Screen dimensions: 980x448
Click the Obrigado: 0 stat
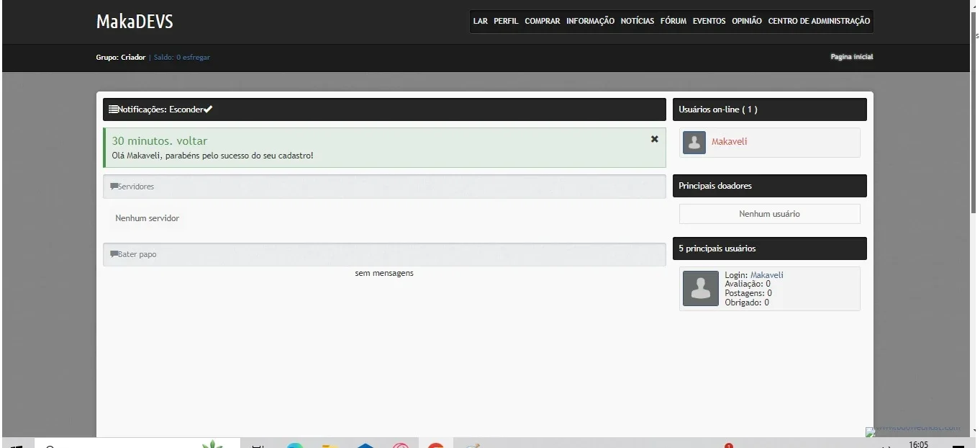pos(747,303)
